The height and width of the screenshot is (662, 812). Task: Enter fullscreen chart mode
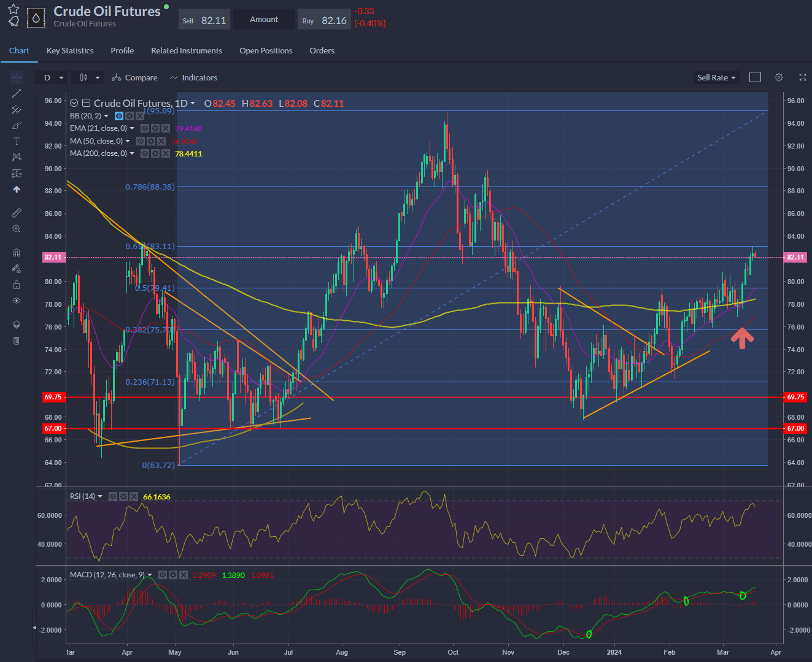(x=802, y=77)
